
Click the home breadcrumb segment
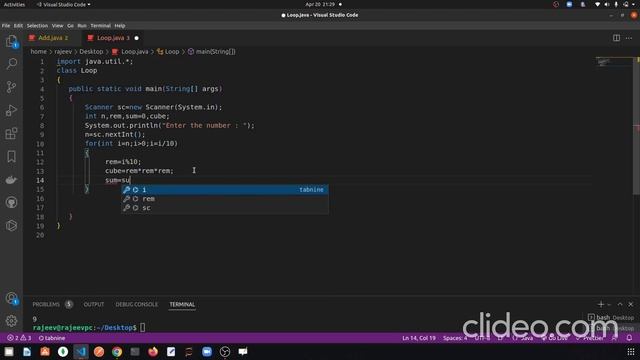38,51
